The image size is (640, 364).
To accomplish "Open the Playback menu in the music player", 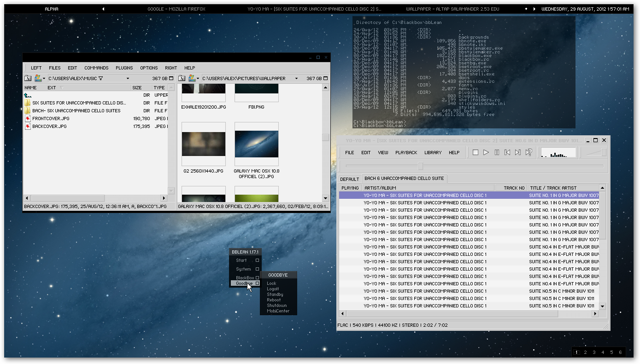I will click(406, 152).
